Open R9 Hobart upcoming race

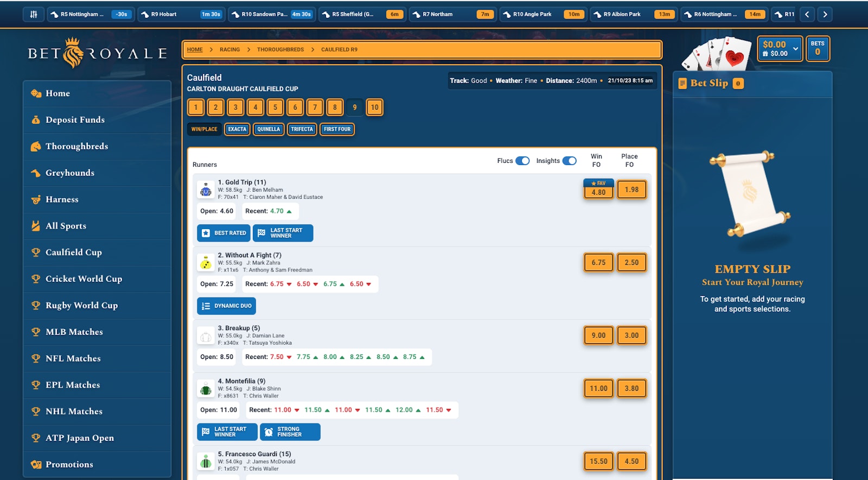click(181, 14)
